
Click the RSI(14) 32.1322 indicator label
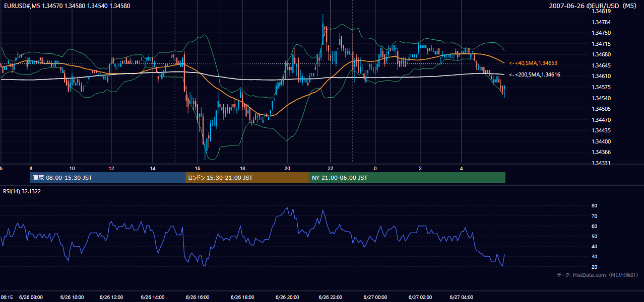22,191
